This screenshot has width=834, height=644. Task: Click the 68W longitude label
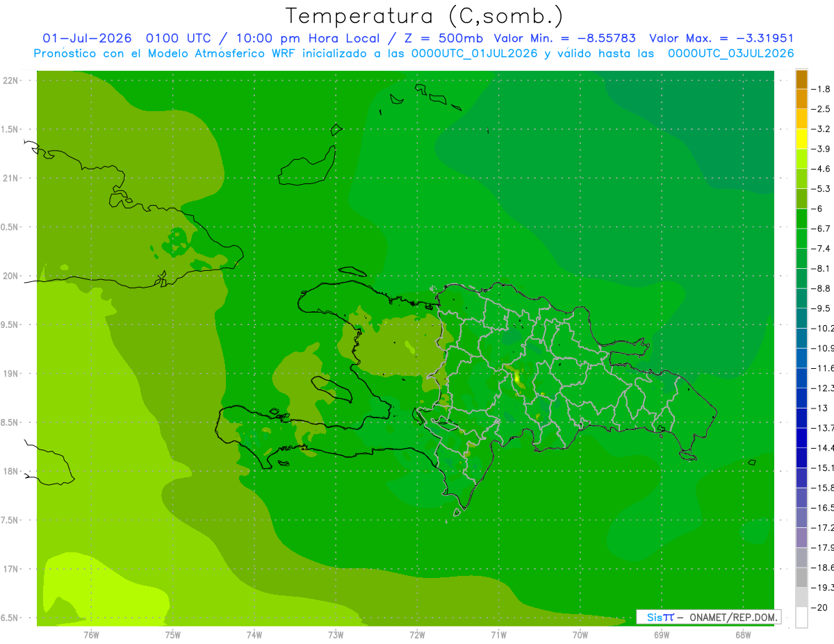pos(743,634)
